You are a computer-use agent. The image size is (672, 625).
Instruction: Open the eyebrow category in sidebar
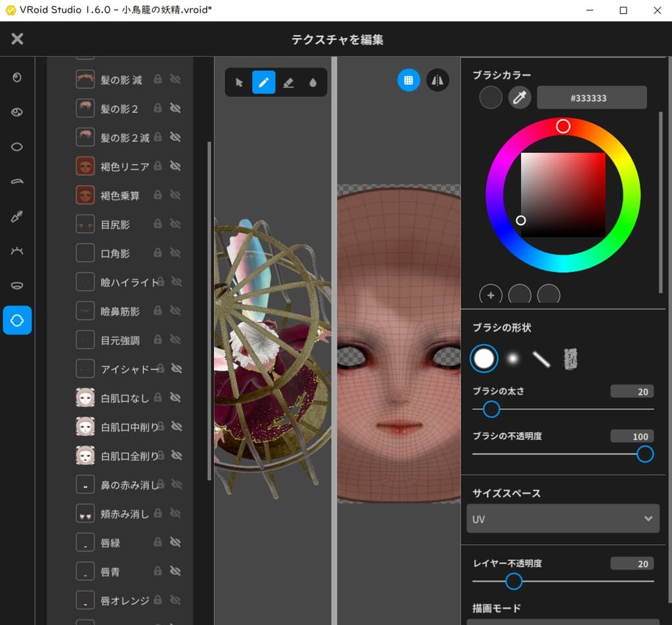(x=17, y=181)
